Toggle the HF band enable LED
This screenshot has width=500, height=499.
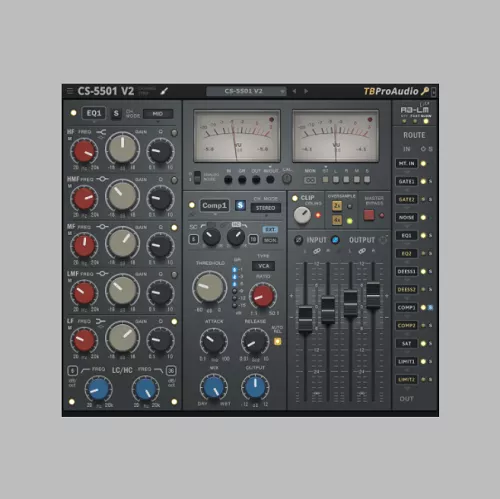click(174, 133)
